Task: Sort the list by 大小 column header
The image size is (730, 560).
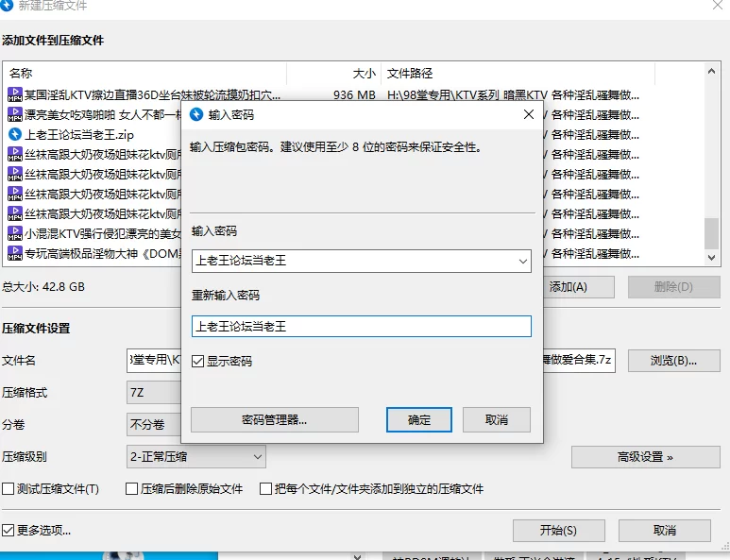Action: [x=333, y=73]
